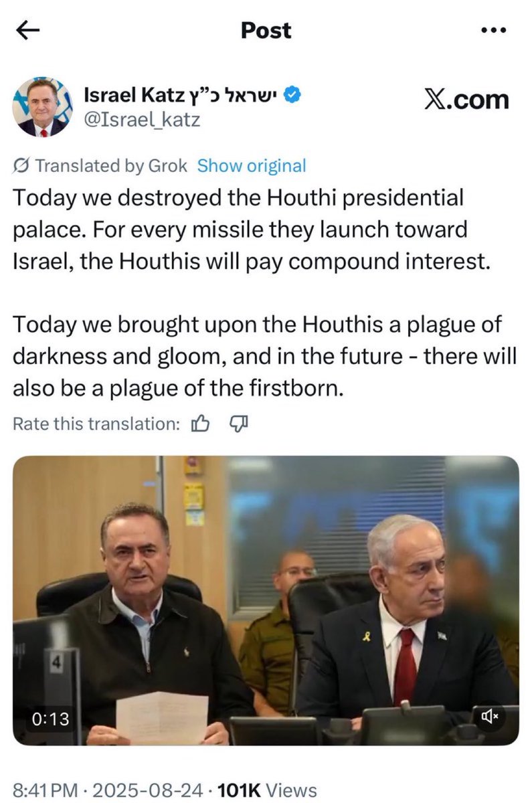Rate the translation with thumbs up
This screenshot has height=803, width=532.
pyautogui.click(x=201, y=423)
